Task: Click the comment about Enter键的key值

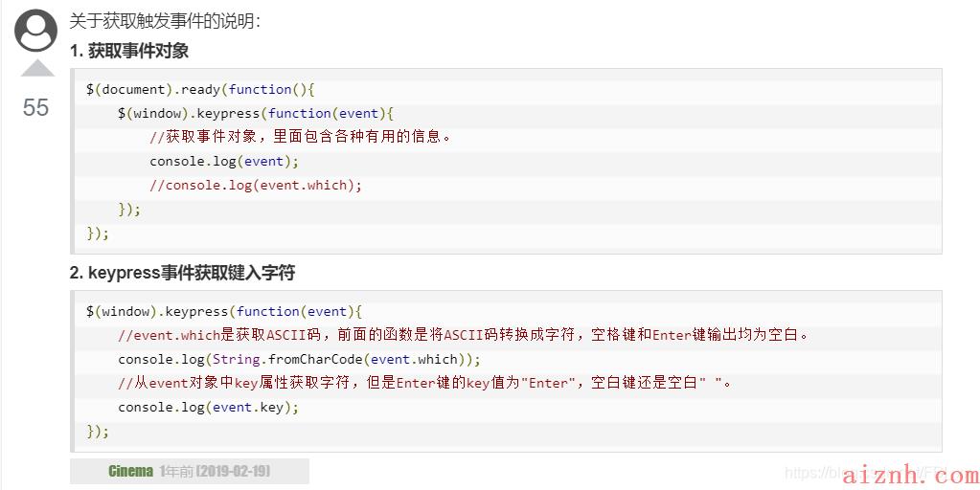Action: (424, 383)
